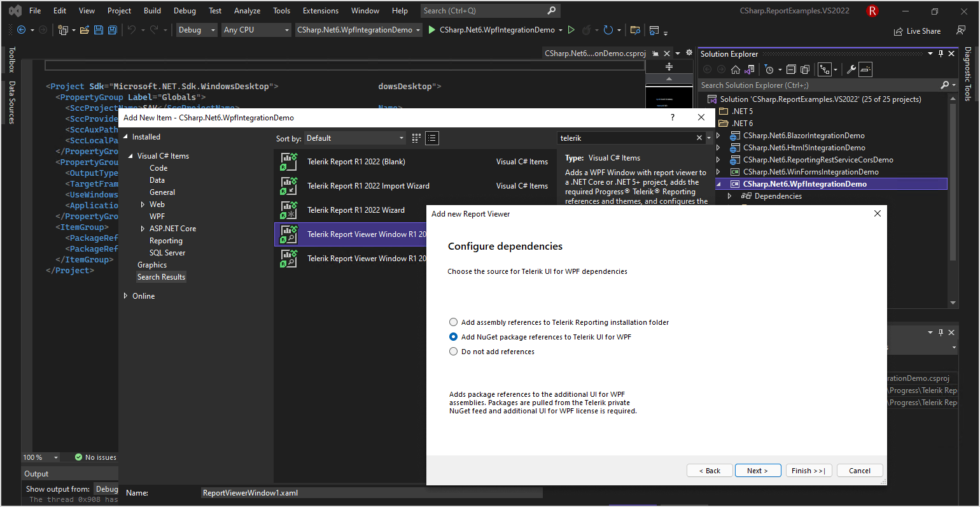The image size is (980, 507).
Task: Switch to list view in Add New Item dialog
Action: tap(432, 138)
